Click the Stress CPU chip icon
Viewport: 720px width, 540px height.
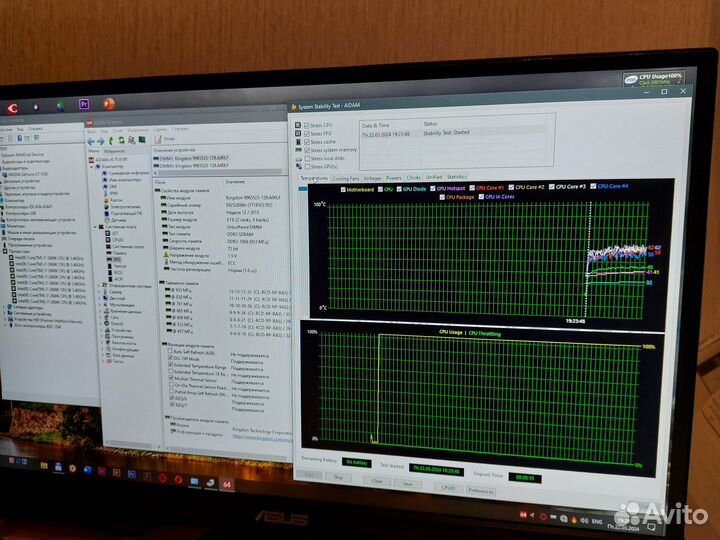(298, 125)
